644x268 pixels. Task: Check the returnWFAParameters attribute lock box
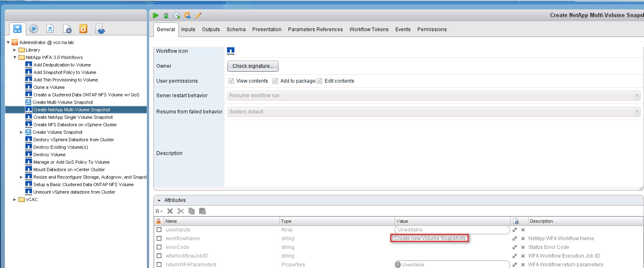pos(159,265)
